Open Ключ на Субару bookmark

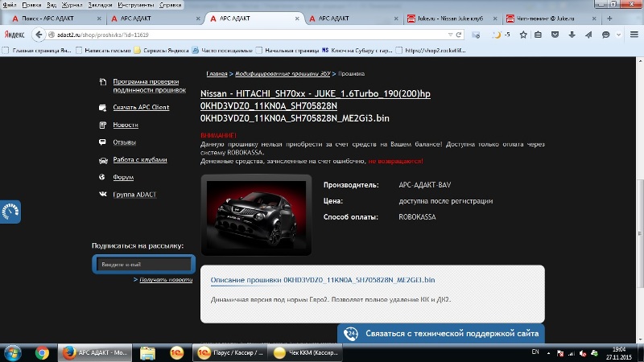point(357,51)
